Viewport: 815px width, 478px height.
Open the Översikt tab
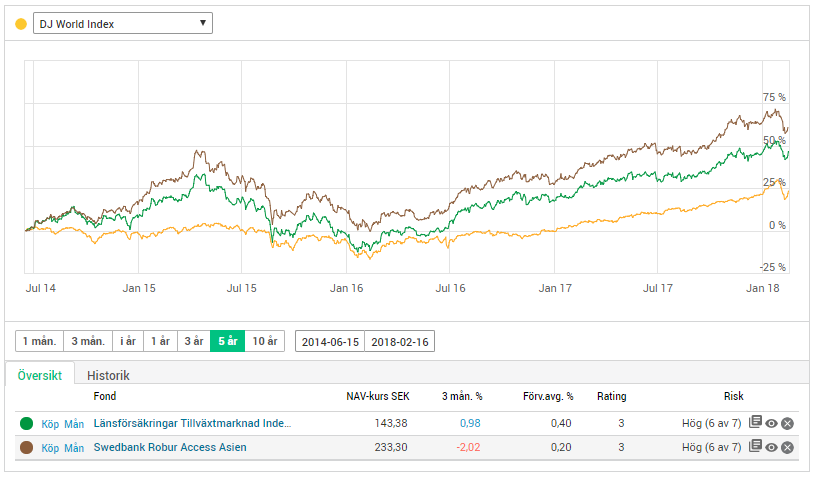40,375
